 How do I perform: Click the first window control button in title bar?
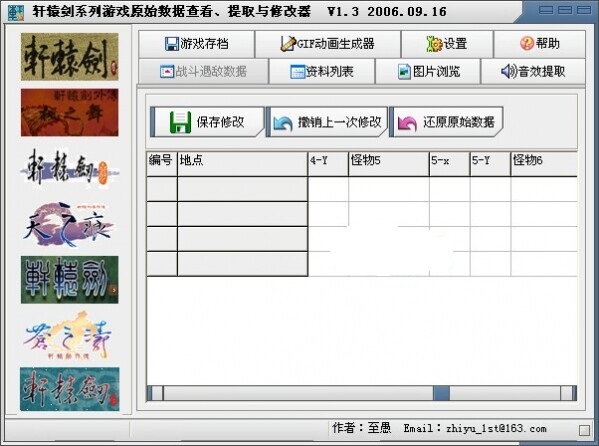click(546, 10)
